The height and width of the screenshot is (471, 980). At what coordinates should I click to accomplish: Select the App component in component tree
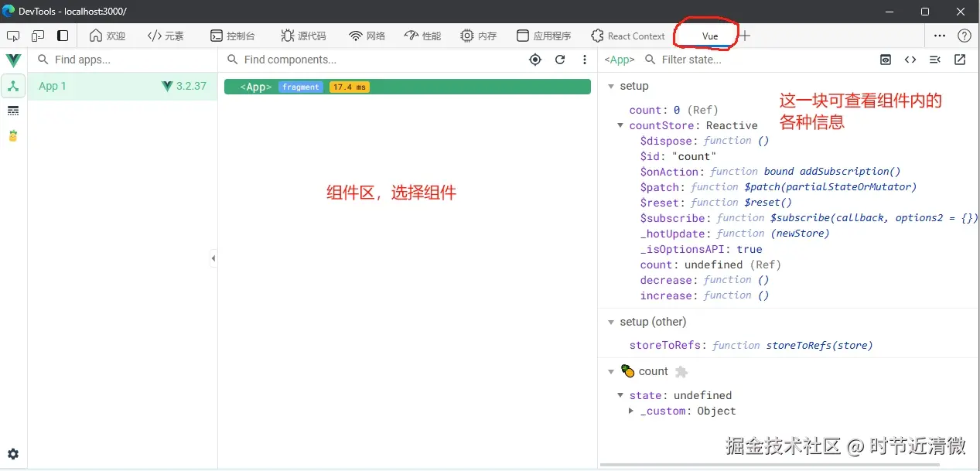pyautogui.click(x=255, y=87)
